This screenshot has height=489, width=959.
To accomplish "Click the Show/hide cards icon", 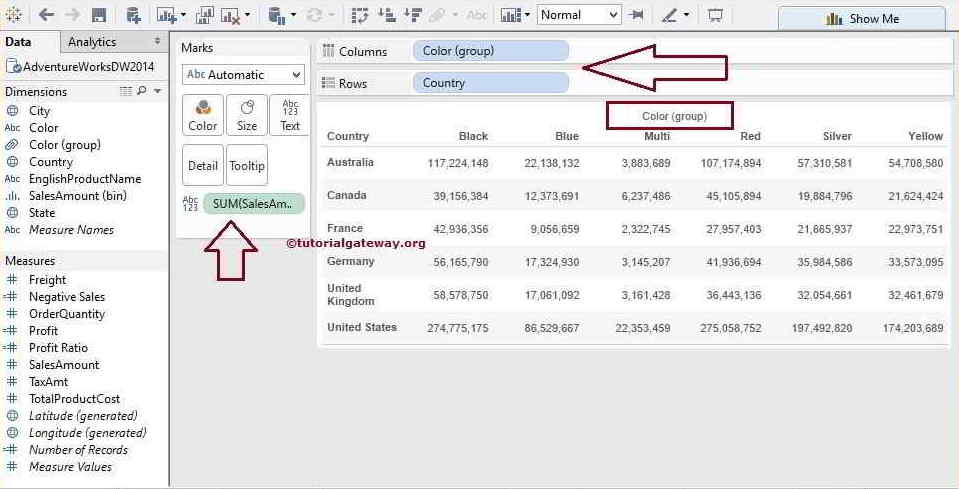I will pyautogui.click(x=509, y=15).
